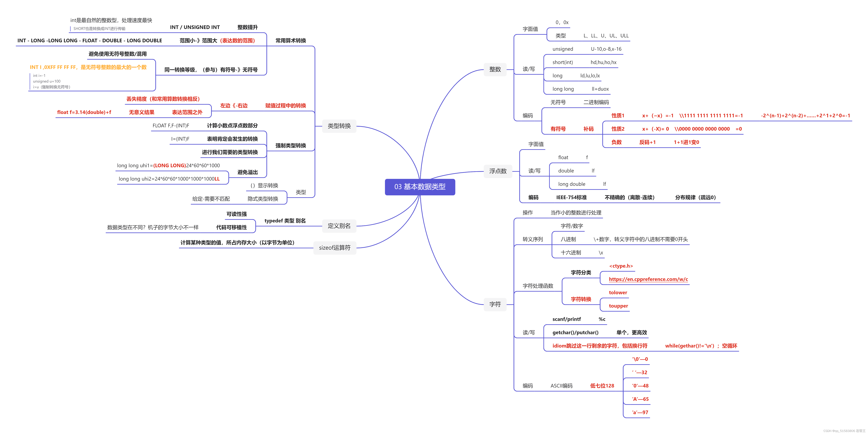Click long long uhi2 expression text
Image resolution: width=868 pixels, height=434 pixels.
pyautogui.click(x=169, y=179)
